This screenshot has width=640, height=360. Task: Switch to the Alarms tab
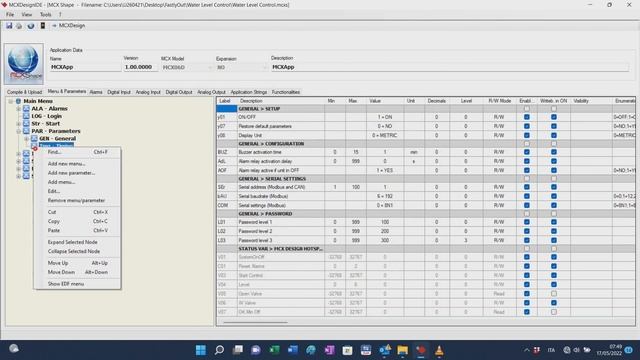coord(96,92)
